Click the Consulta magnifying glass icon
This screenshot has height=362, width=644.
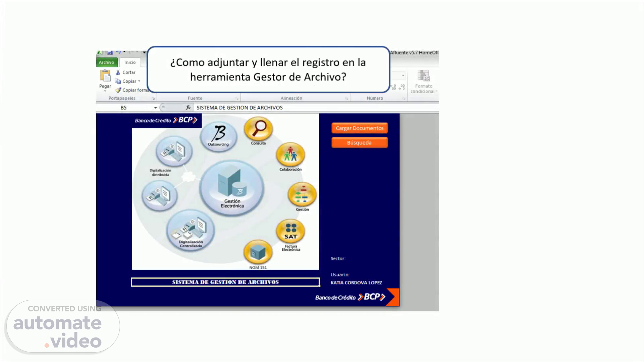258,129
